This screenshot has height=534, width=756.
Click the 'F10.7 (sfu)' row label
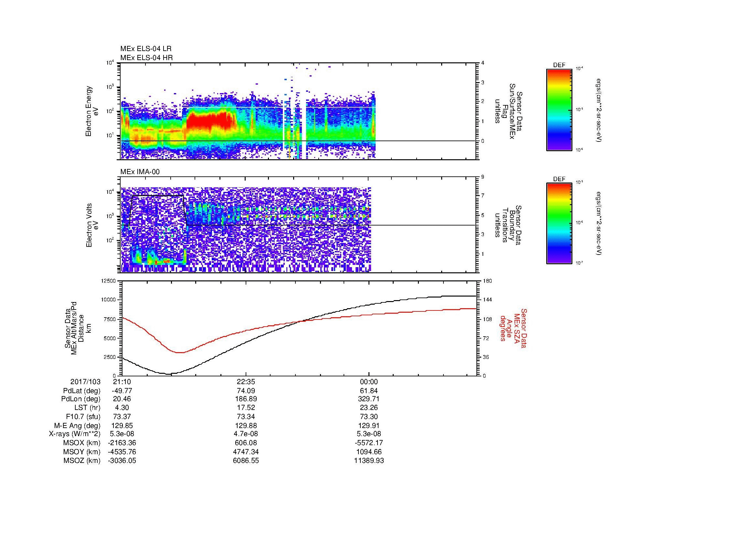(83, 417)
